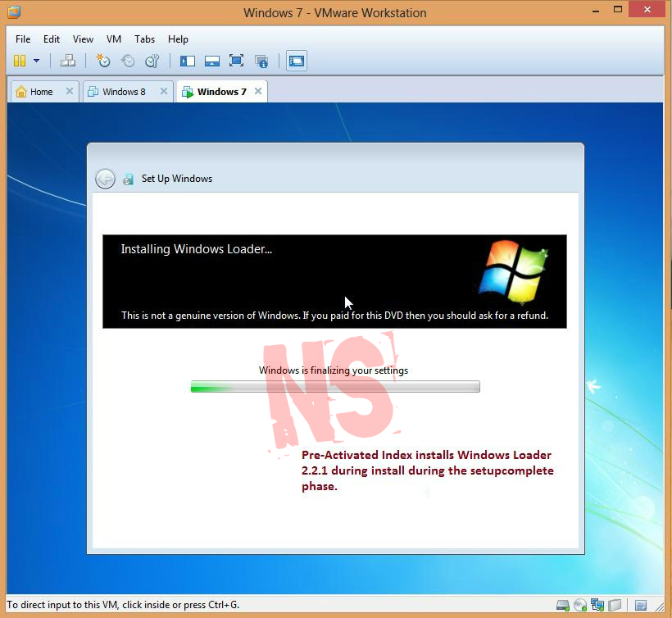Click the CD/DVD device status icon
This screenshot has width=672, height=618.
pos(579,605)
